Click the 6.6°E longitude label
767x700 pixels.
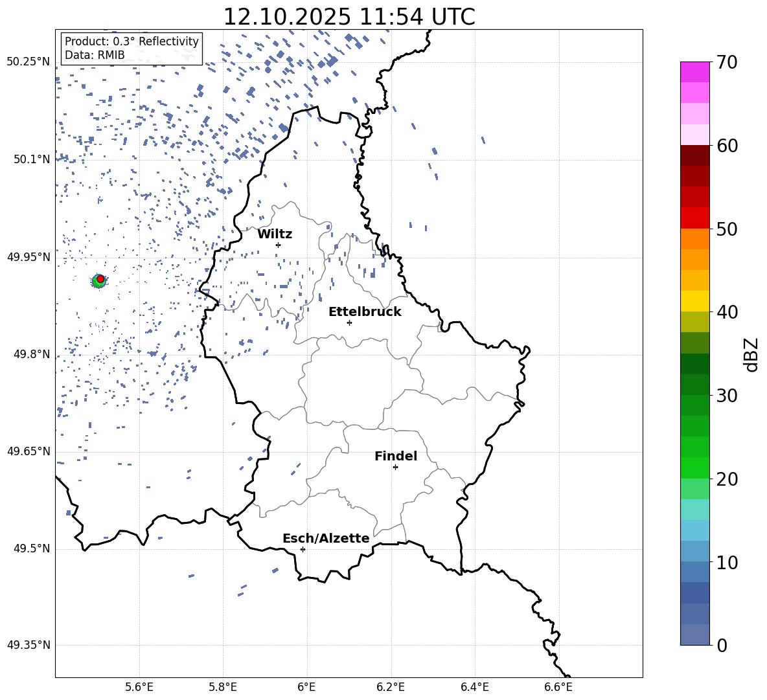click(x=558, y=687)
